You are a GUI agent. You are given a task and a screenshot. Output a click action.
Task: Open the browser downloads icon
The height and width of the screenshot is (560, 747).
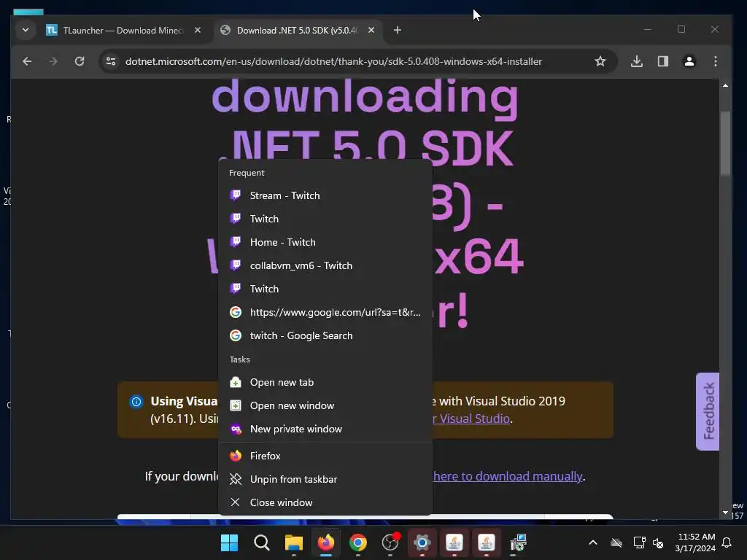click(x=636, y=61)
